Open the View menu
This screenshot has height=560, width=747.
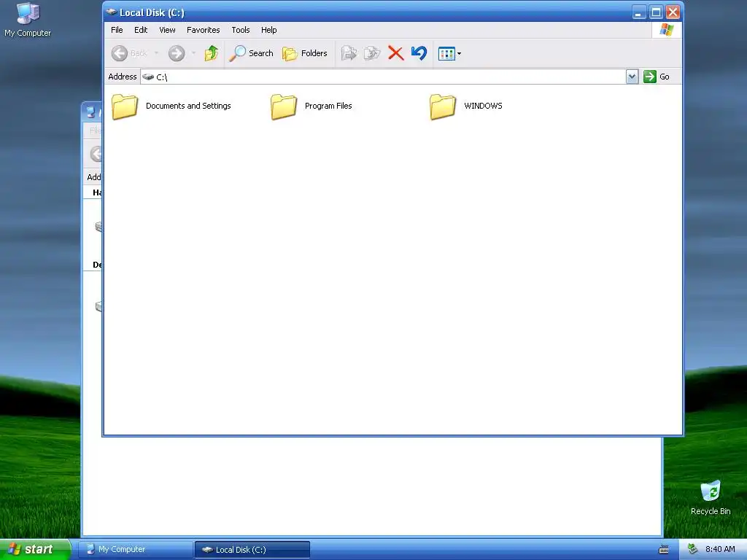pos(167,30)
